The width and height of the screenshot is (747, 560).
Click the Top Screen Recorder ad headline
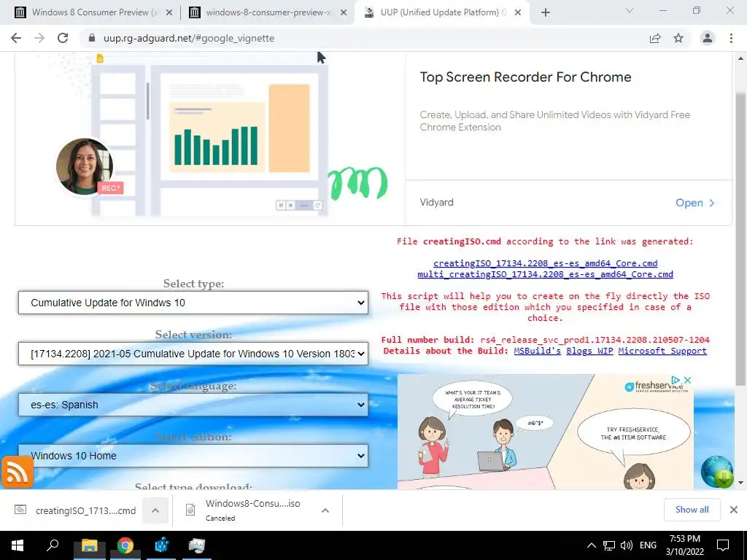[x=525, y=77]
